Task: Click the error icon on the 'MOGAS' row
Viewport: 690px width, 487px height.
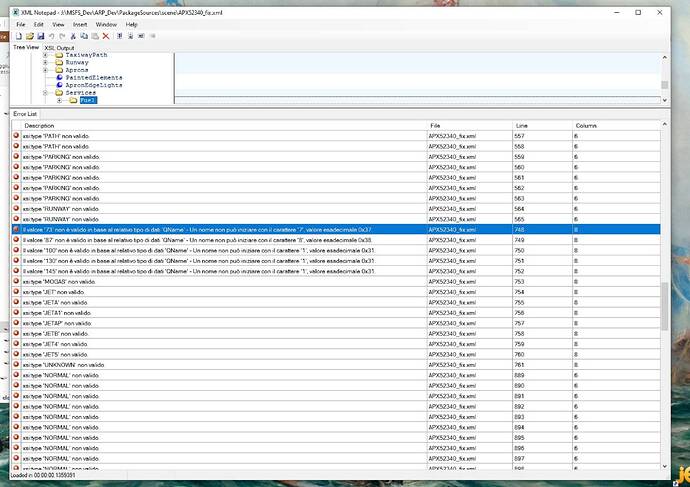Action: click(x=16, y=281)
